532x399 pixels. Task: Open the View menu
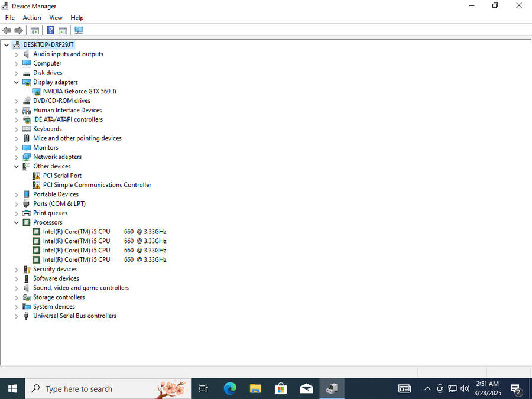[x=56, y=17]
